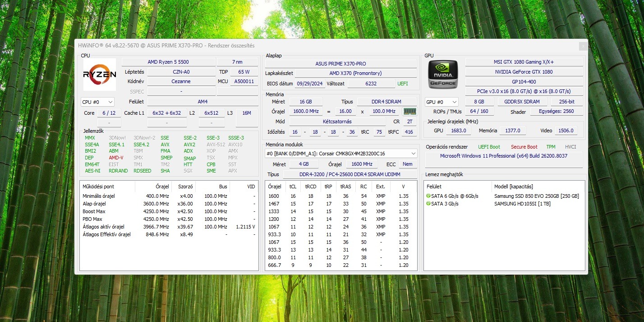Click the 16.00 memory multiplier field
Image resolution: width=644 pixels, height=322 pixels.
pyautogui.click(x=345, y=111)
